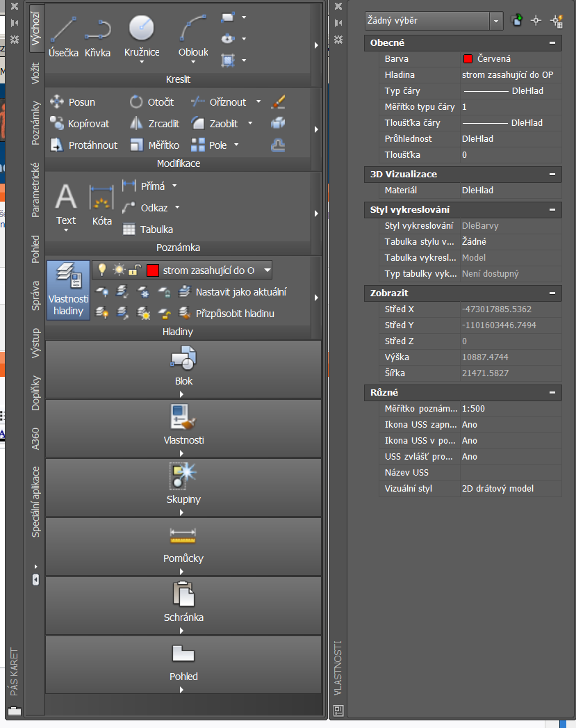Collapse the Obecné properties section
The height and width of the screenshot is (728, 576).
tap(552, 43)
